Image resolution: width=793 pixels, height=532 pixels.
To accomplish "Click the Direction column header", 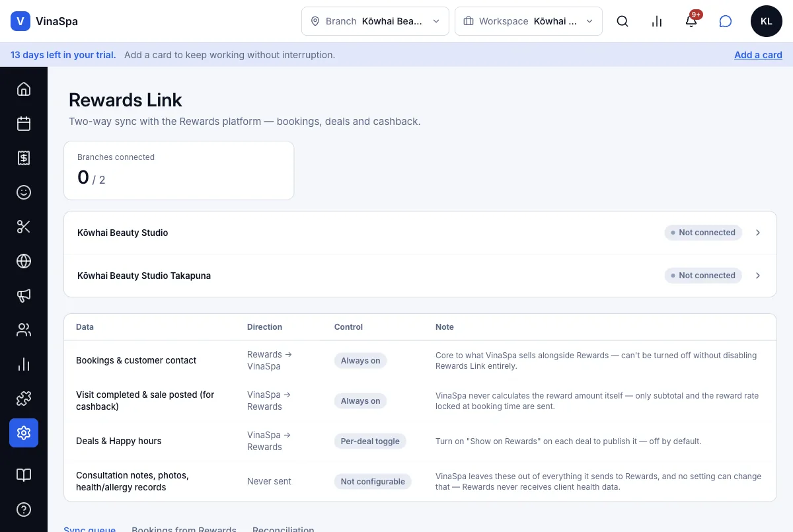I will pos(264,327).
